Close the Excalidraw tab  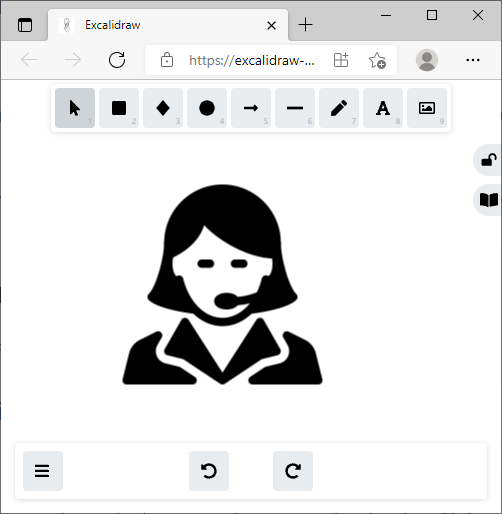tap(271, 25)
